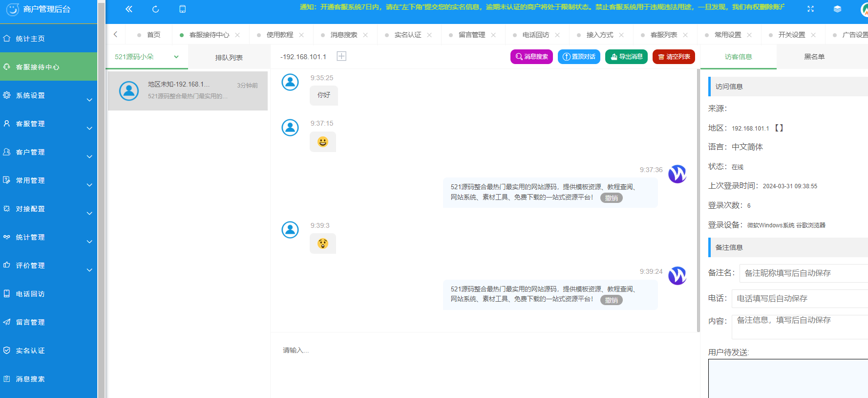Click the 导出消息 button
This screenshot has width=868, height=398.
(626, 57)
